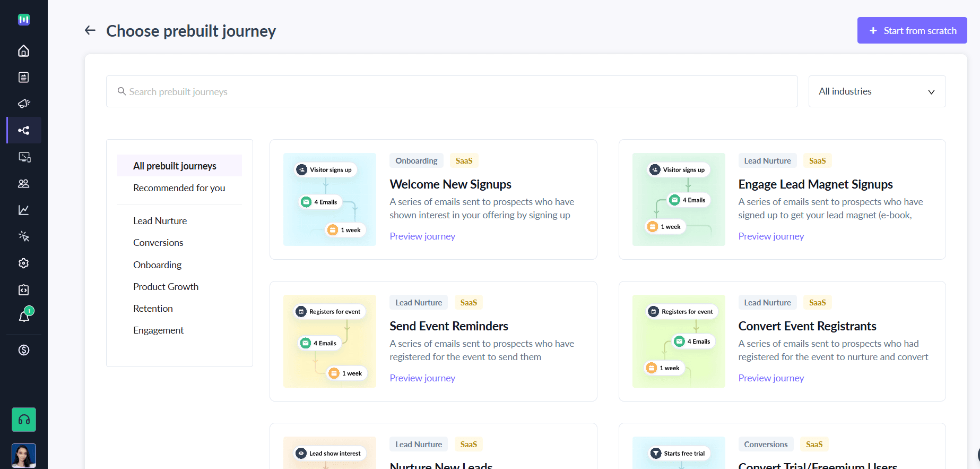980x469 pixels.
Task: Open Welcome New Signups thumbnail
Action: [329, 199]
